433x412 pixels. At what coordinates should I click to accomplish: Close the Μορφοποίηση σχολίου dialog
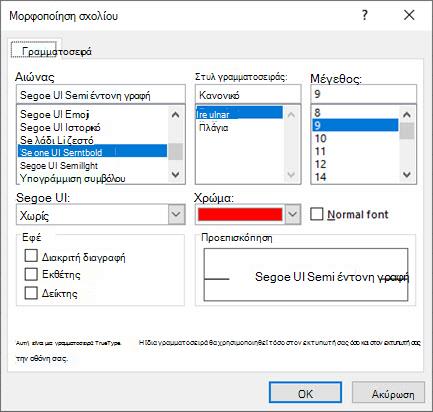click(409, 15)
